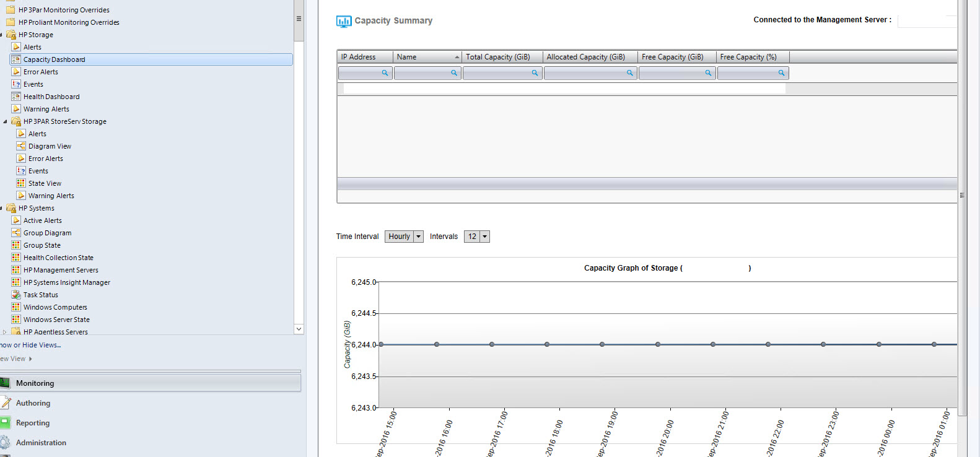
Task: Expand the HP Agentless Servers node
Action: 5,332
